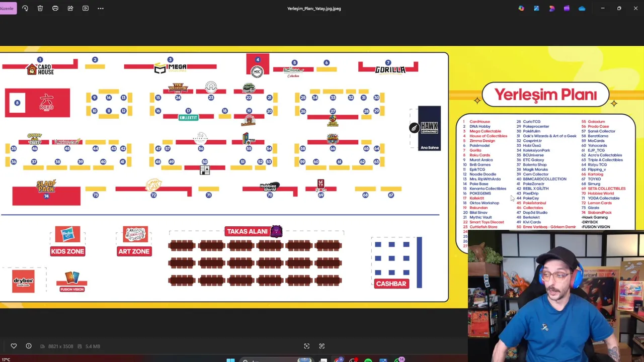644x362 pixels.
Task: Click the 17°C weather widget
Action: [x=5, y=359]
